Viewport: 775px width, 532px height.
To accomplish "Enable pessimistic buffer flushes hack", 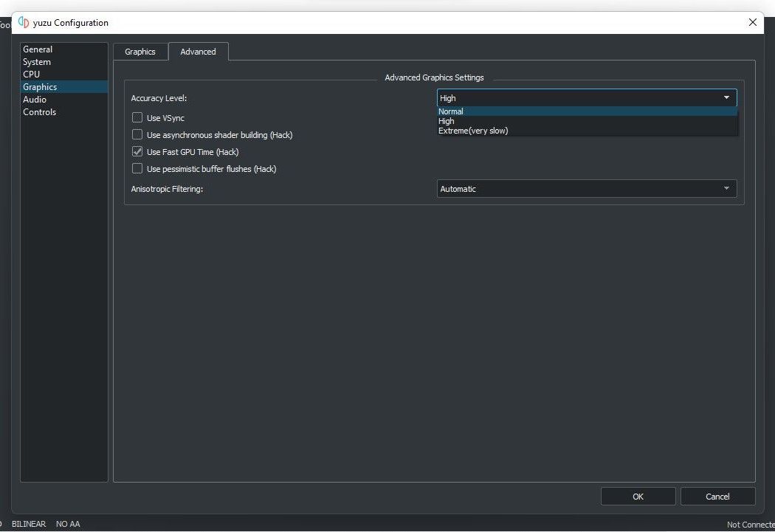I will tap(137, 168).
